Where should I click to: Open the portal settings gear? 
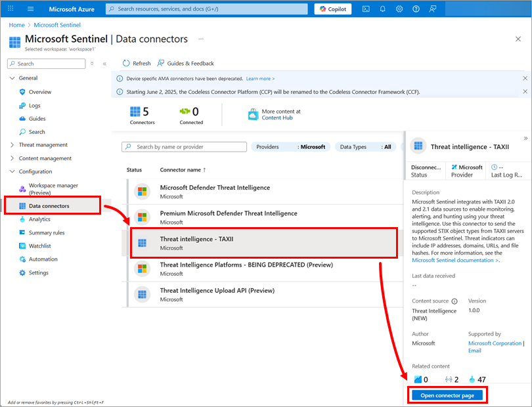tap(400, 9)
